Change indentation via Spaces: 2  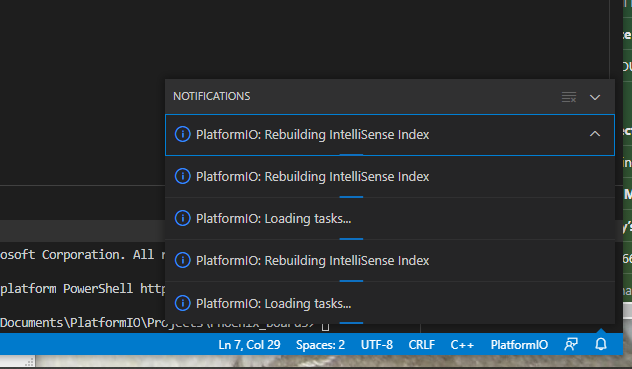pyautogui.click(x=320, y=345)
